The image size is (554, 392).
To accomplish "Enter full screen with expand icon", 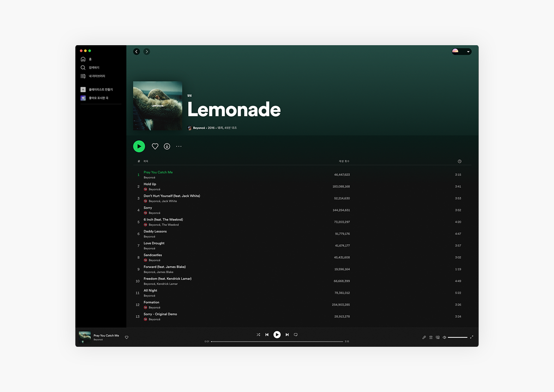I will tap(471, 337).
